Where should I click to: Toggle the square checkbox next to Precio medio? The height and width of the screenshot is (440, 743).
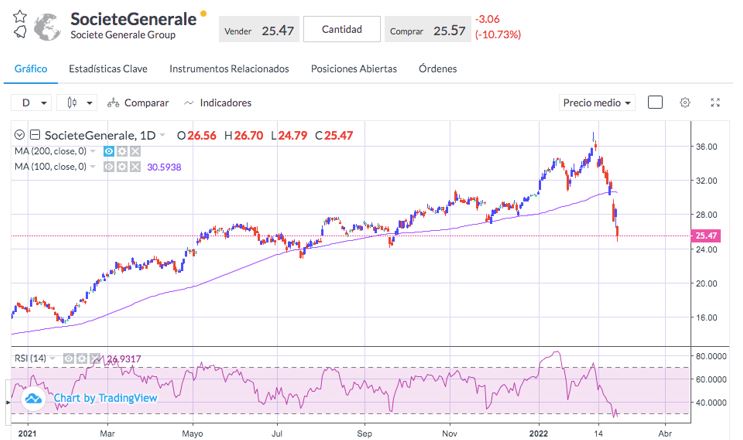[655, 102]
